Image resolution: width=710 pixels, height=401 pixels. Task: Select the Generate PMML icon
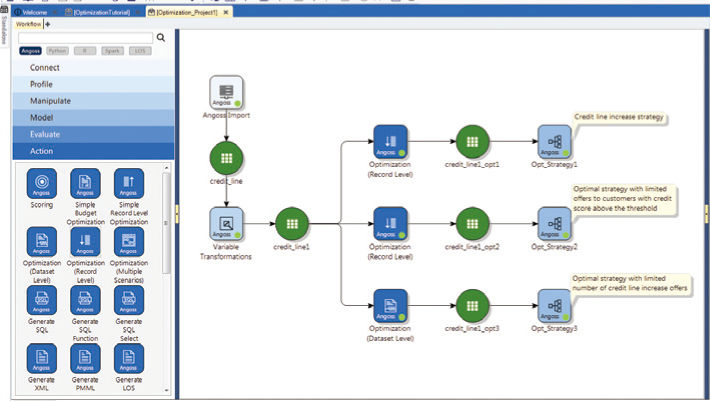85,358
